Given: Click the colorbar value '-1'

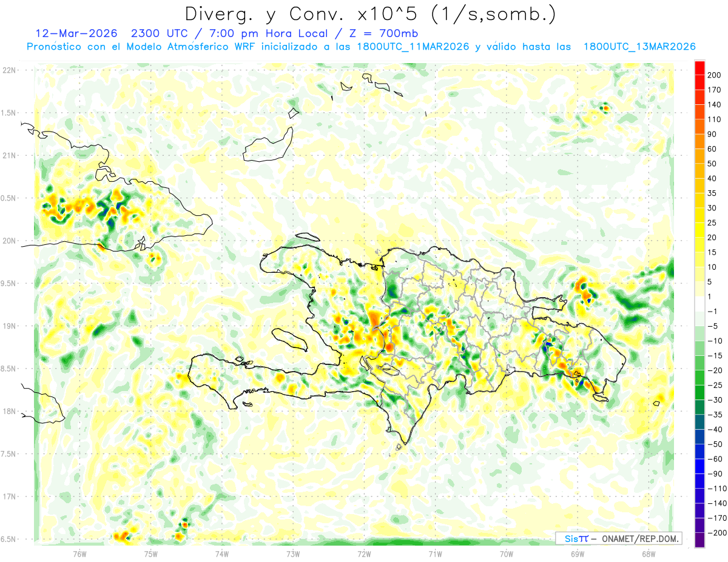Looking at the screenshot, I should click(713, 311).
